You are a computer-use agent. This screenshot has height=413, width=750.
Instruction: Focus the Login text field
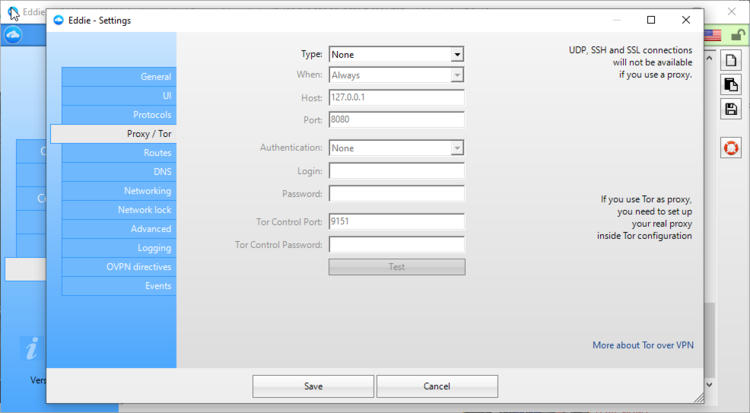point(397,171)
